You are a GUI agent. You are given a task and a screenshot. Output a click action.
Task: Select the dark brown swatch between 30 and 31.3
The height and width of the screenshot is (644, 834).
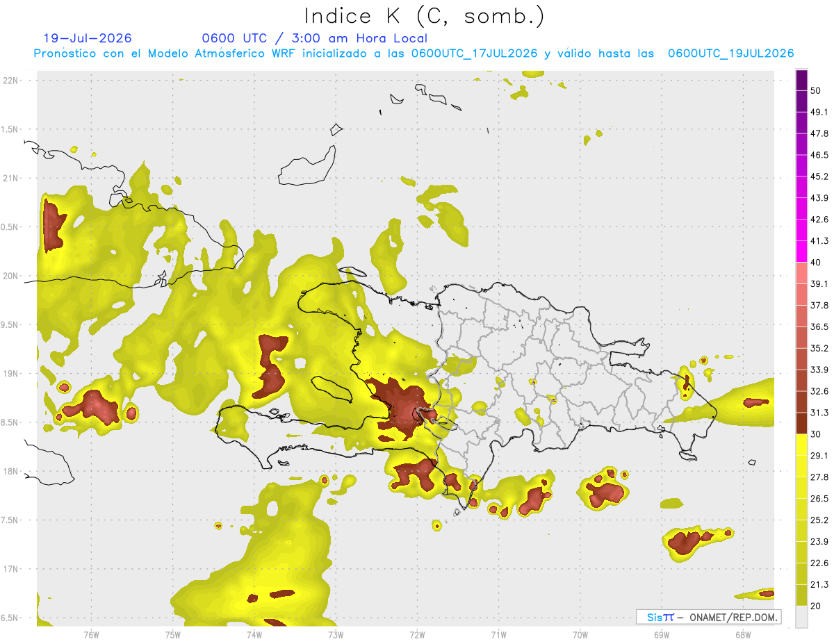click(x=801, y=423)
